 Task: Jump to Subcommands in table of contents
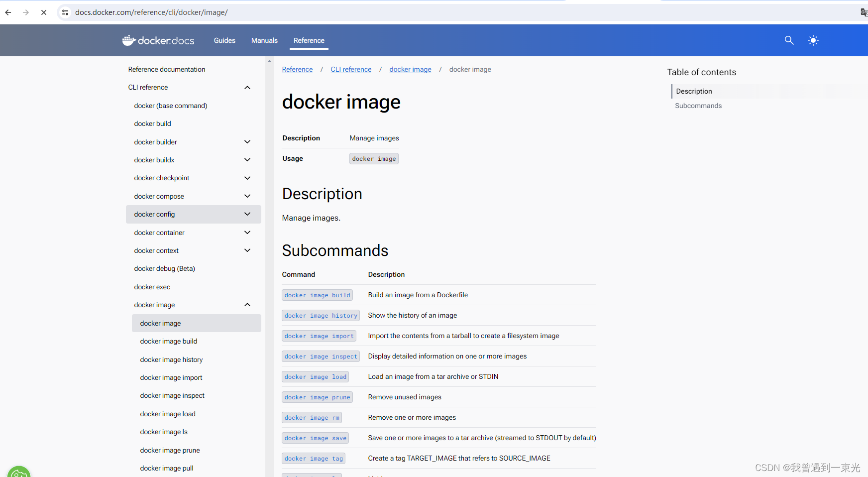click(698, 106)
